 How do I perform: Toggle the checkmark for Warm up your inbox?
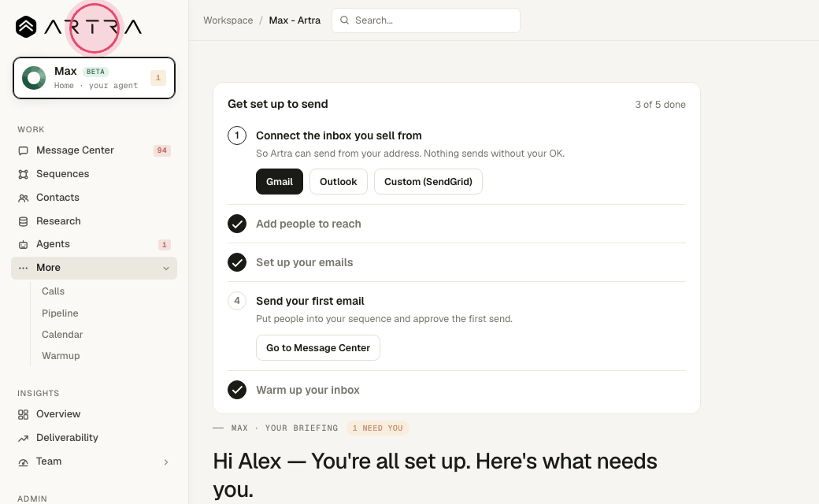click(x=237, y=390)
